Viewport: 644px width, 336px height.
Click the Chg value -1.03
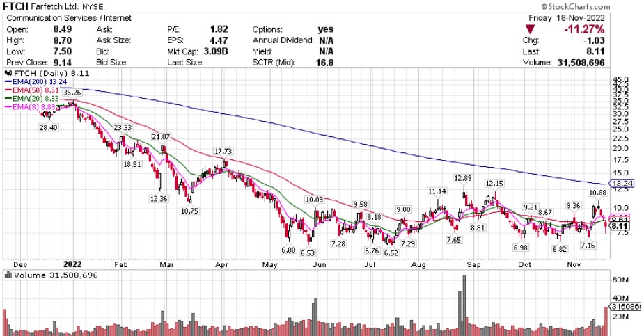[593, 40]
